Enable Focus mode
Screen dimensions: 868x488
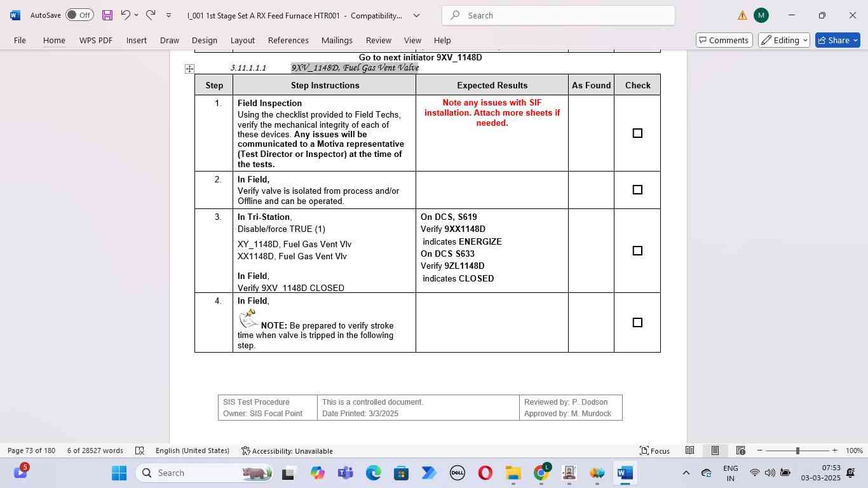pyautogui.click(x=654, y=451)
